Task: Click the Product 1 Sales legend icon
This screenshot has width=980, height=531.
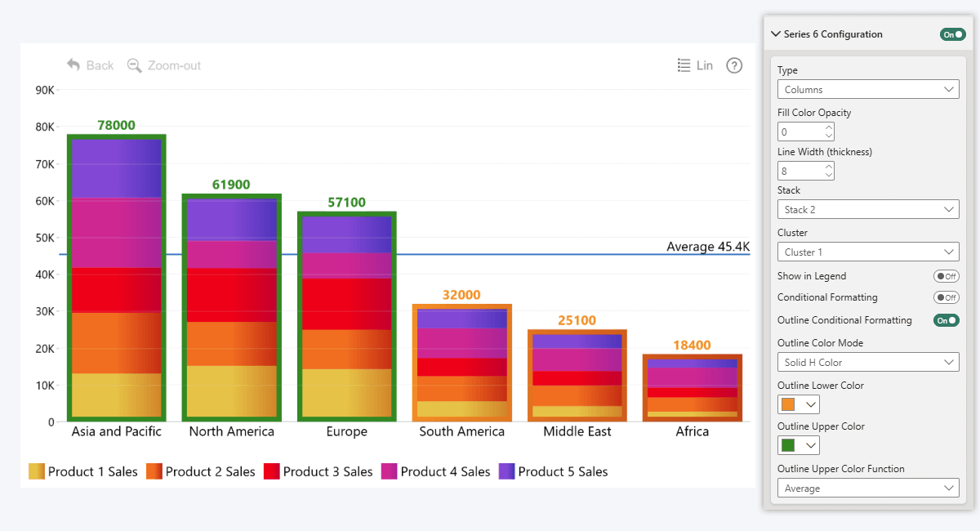Action: 37,471
